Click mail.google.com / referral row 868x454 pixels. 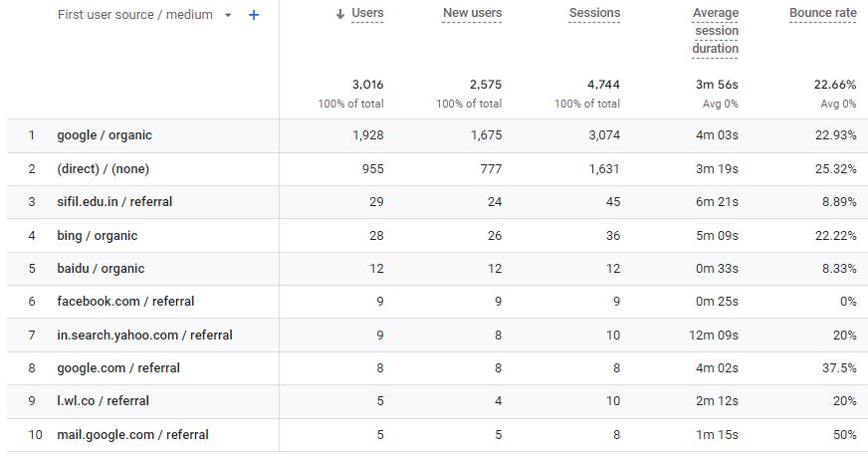tap(132, 435)
